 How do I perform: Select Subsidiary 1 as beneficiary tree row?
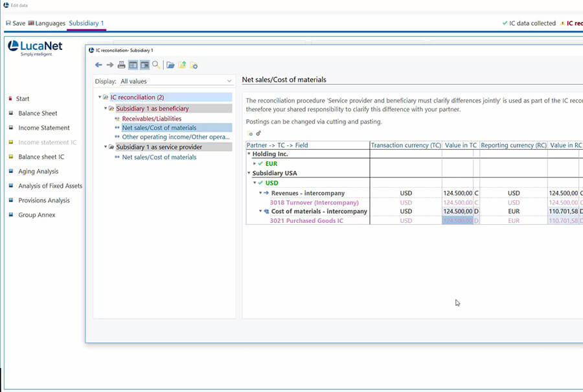tap(152, 108)
